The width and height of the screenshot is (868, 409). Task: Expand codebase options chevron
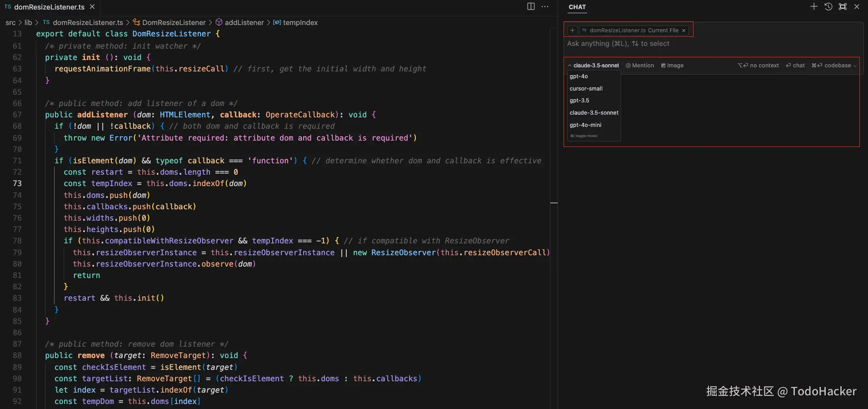click(855, 66)
